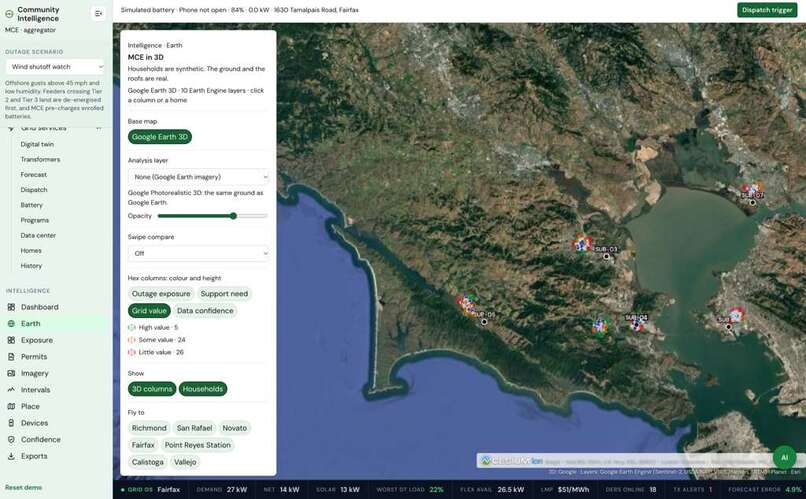Click the Dispatch trigger button
Viewport: 806px width, 499px height.
pos(767,10)
